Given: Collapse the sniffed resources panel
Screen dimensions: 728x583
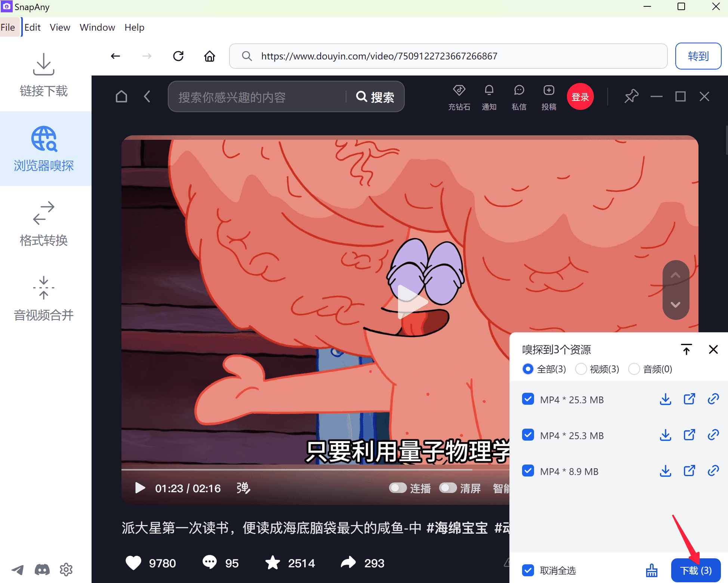Looking at the screenshot, I should click(687, 350).
